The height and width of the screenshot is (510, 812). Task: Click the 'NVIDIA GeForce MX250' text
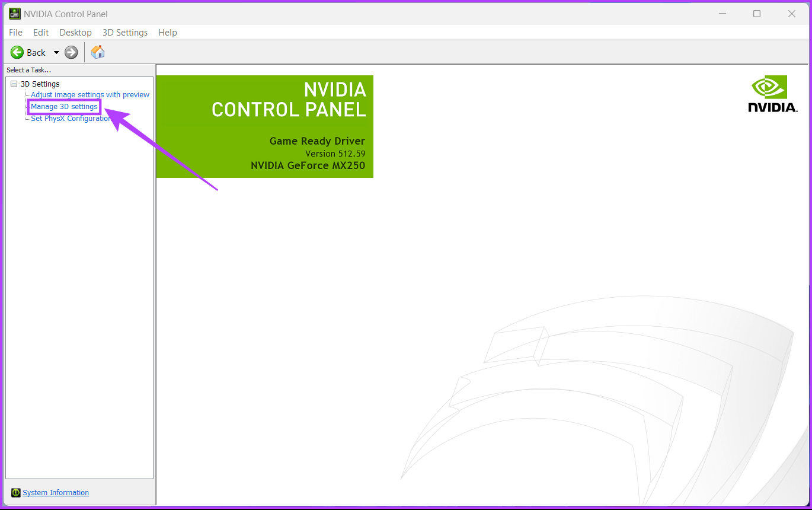pos(308,165)
